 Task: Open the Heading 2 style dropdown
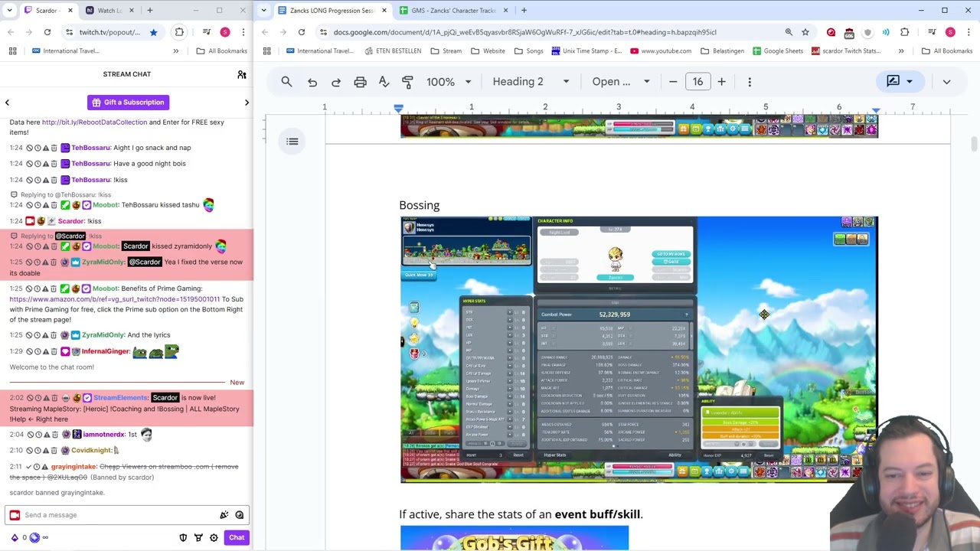click(x=531, y=82)
